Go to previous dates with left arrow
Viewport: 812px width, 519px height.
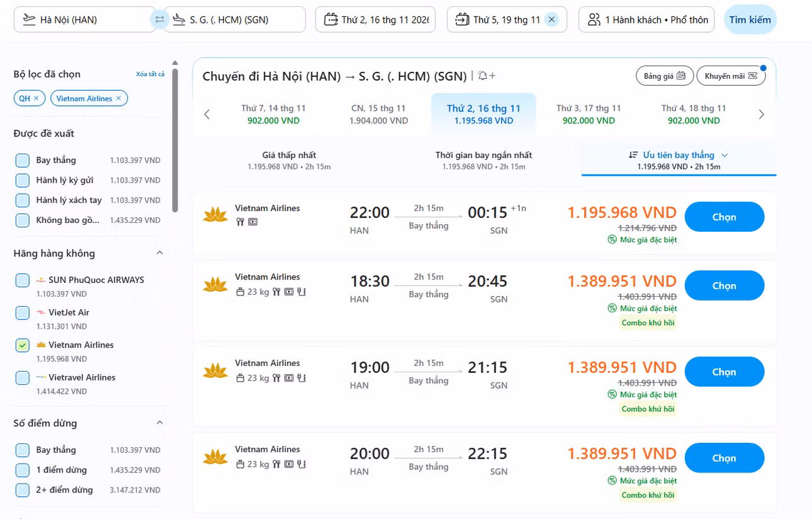[x=206, y=114]
